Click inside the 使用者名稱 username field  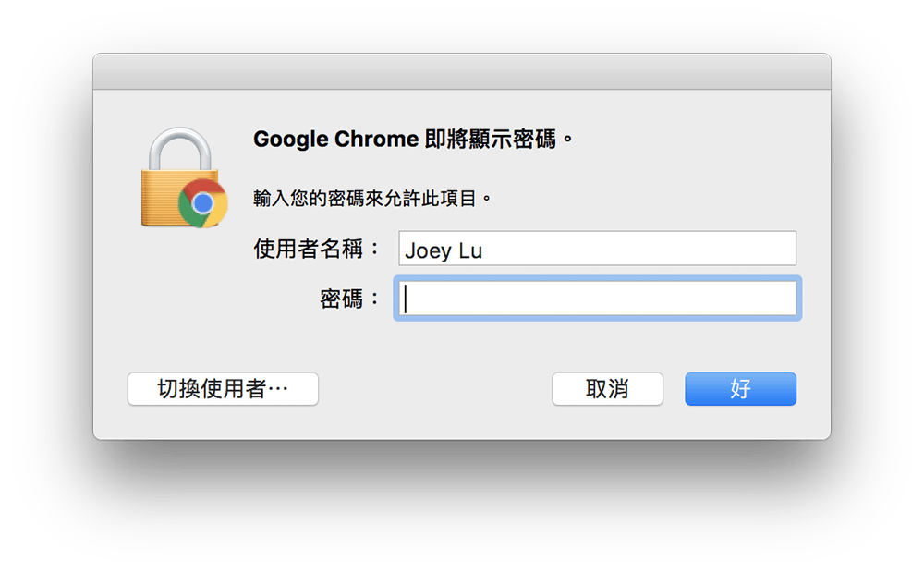point(598,249)
